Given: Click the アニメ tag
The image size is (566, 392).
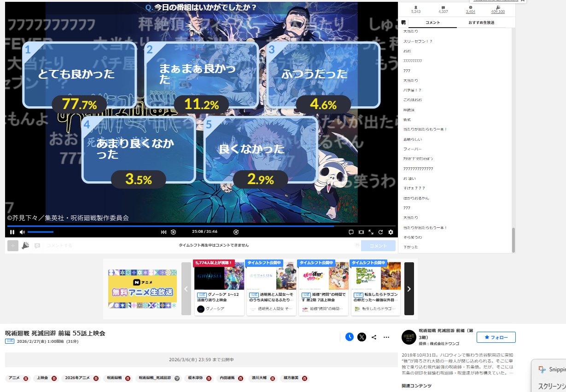Looking at the screenshot, I should coord(13,378).
